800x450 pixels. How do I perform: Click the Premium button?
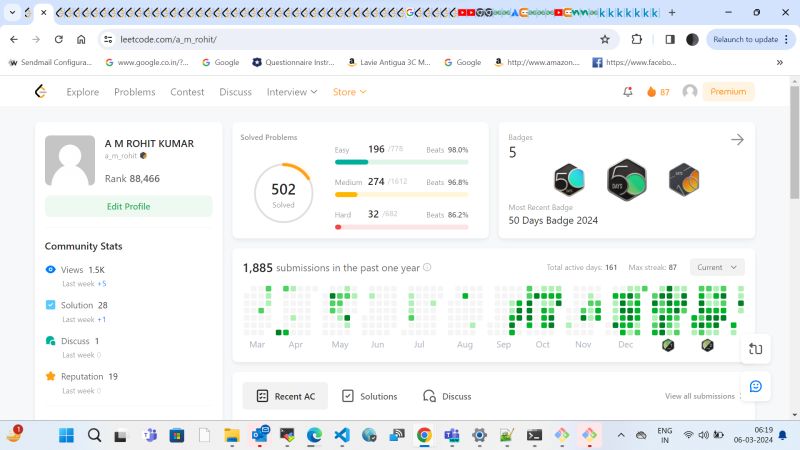(x=728, y=92)
